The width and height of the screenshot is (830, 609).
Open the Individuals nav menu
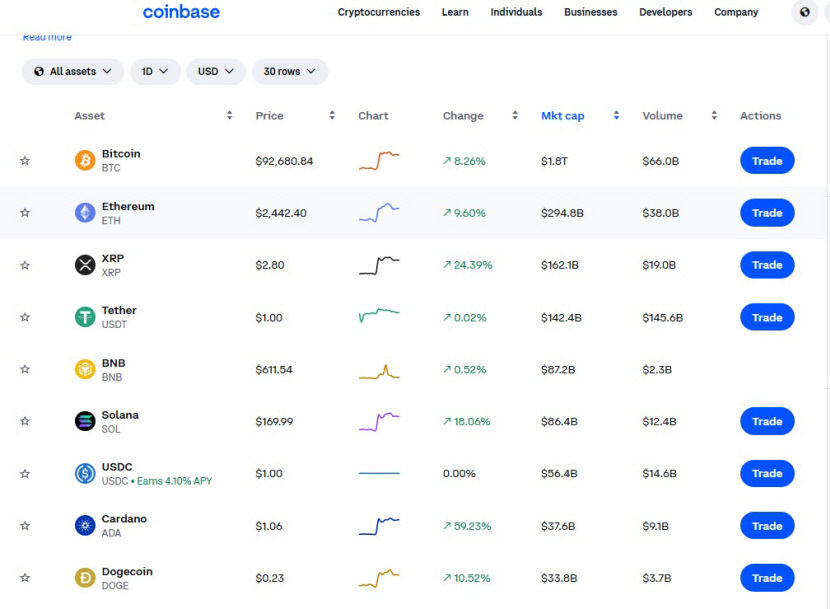coord(516,12)
